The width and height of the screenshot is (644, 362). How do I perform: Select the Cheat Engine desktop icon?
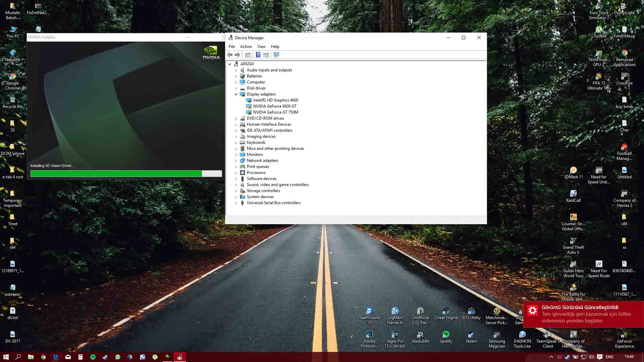[x=446, y=313]
